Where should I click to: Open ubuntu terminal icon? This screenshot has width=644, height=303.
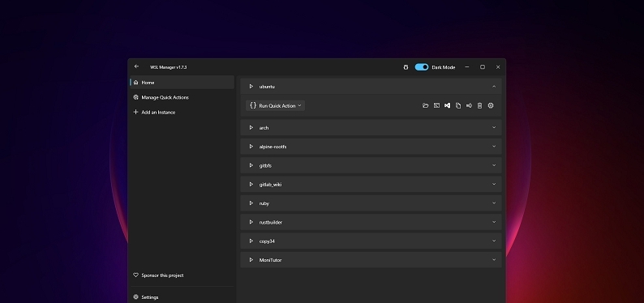point(436,106)
